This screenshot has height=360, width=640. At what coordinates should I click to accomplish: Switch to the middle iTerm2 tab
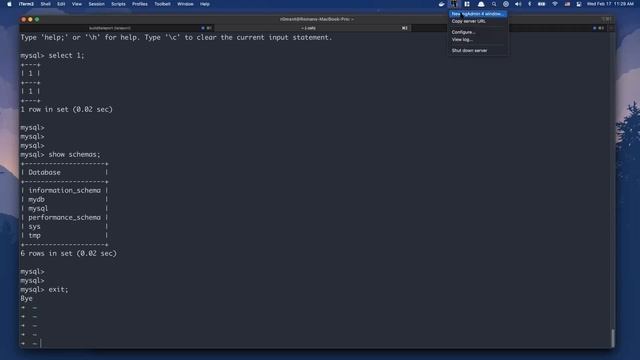point(313,28)
